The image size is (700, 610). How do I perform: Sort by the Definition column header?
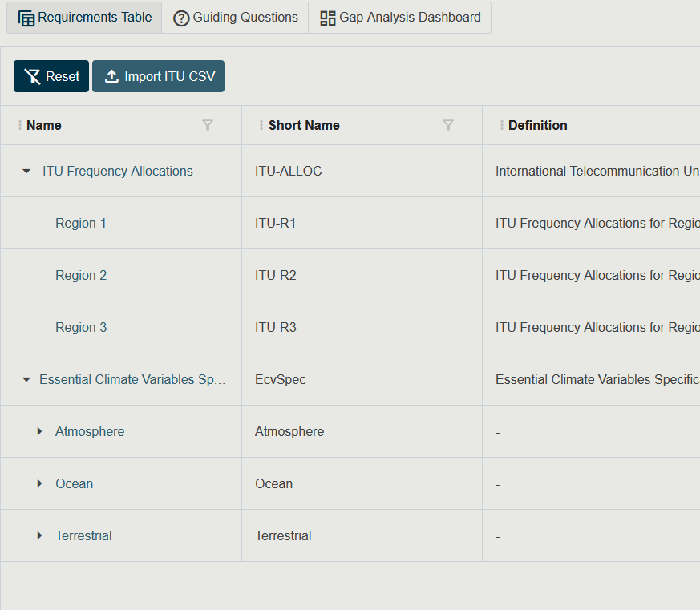pos(537,125)
